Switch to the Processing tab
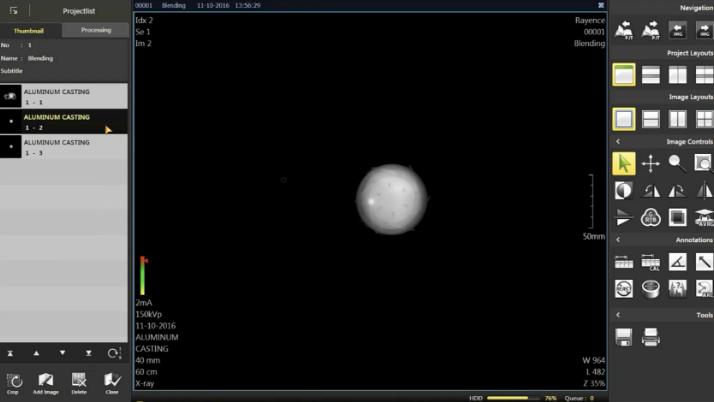 pyautogui.click(x=96, y=30)
